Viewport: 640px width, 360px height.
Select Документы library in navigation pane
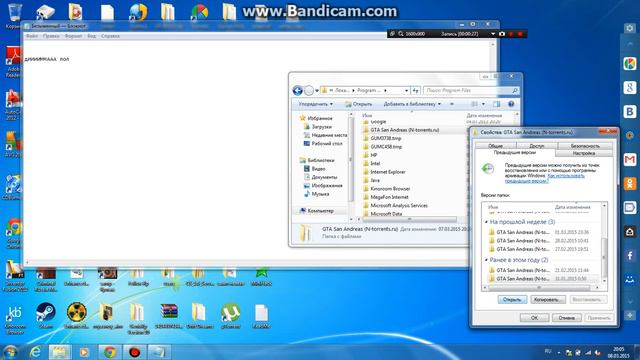(x=320, y=177)
